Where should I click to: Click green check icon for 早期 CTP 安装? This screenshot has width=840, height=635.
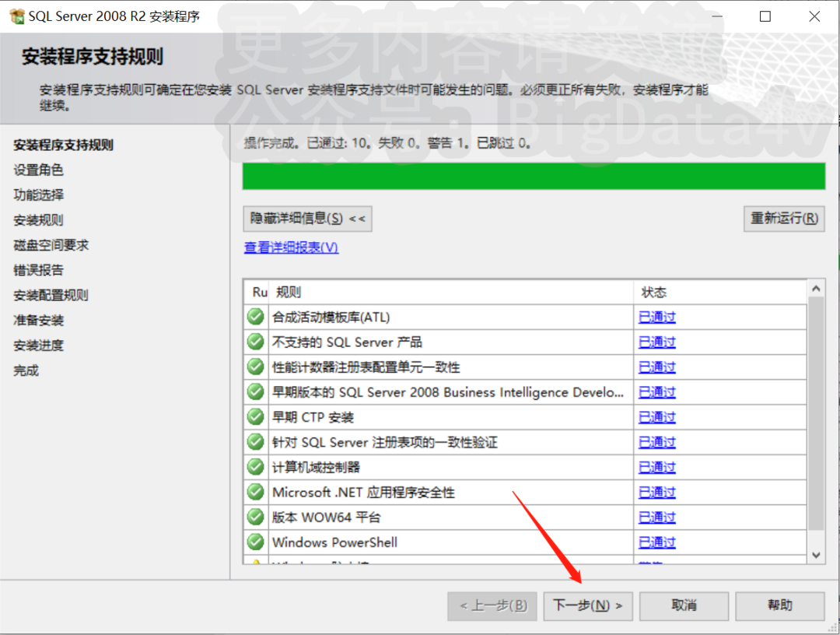tap(256, 416)
